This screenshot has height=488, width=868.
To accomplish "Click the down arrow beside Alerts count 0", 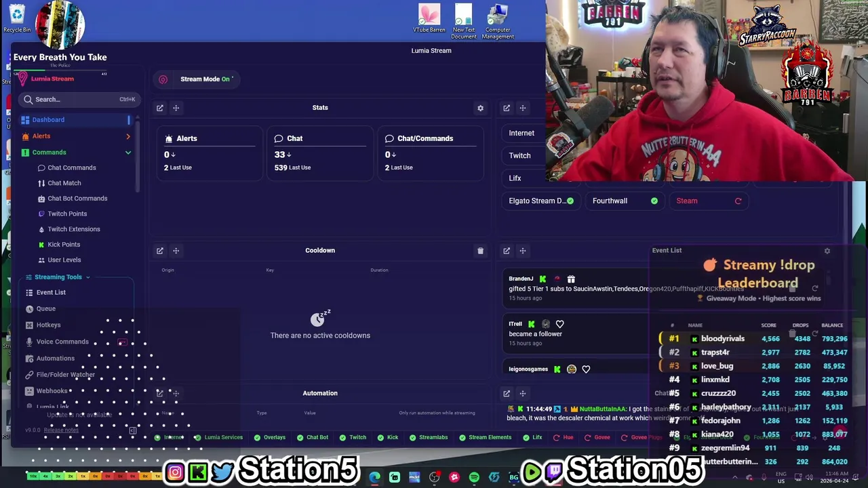I will point(173,155).
